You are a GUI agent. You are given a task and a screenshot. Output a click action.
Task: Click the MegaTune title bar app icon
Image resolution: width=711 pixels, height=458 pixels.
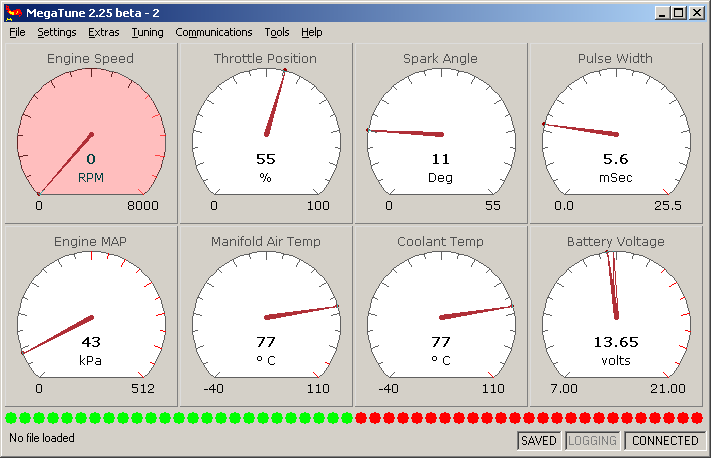coord(13,13)
